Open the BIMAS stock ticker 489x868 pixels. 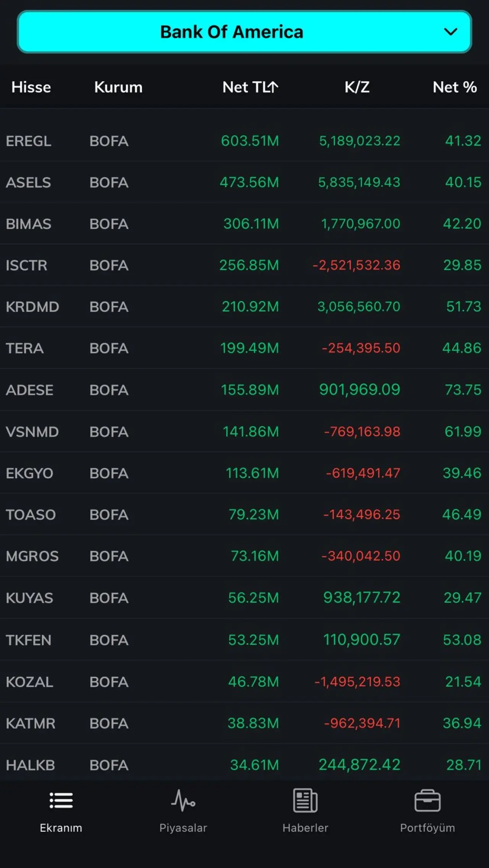(28, 224)
